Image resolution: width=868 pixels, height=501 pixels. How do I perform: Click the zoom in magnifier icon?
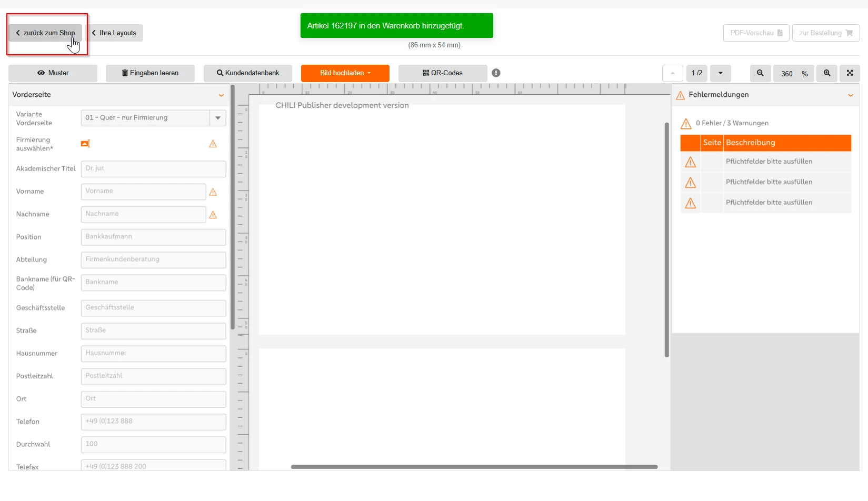pos(827,73)
